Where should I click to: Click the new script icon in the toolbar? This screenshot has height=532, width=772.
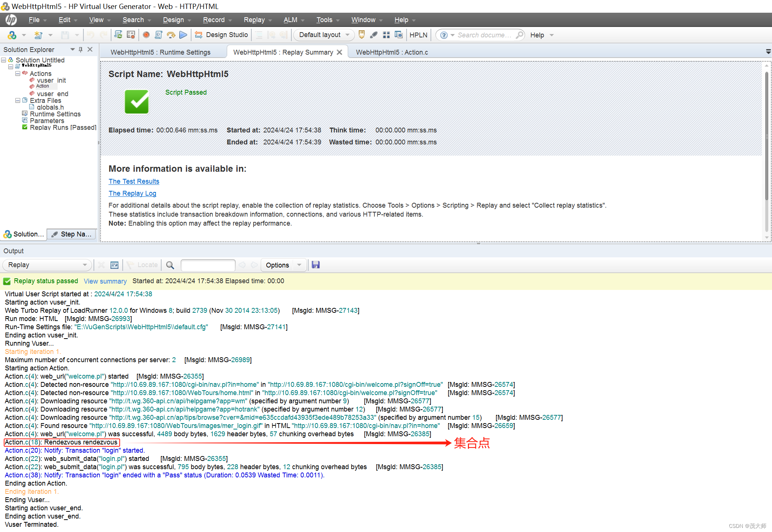[x=38, y=35]
